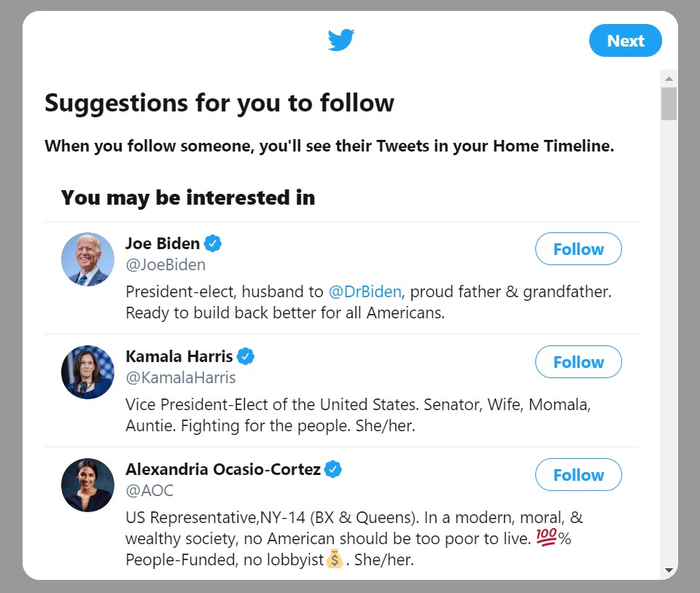Image resolution: width=700 pixels, height=593 pixels.
Task: Click the scrollbar up arrow
Action: click(669, 78)
